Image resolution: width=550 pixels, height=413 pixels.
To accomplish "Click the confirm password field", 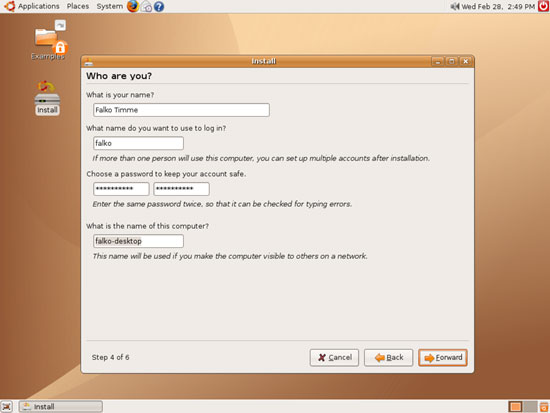I will tap(181, 189).
